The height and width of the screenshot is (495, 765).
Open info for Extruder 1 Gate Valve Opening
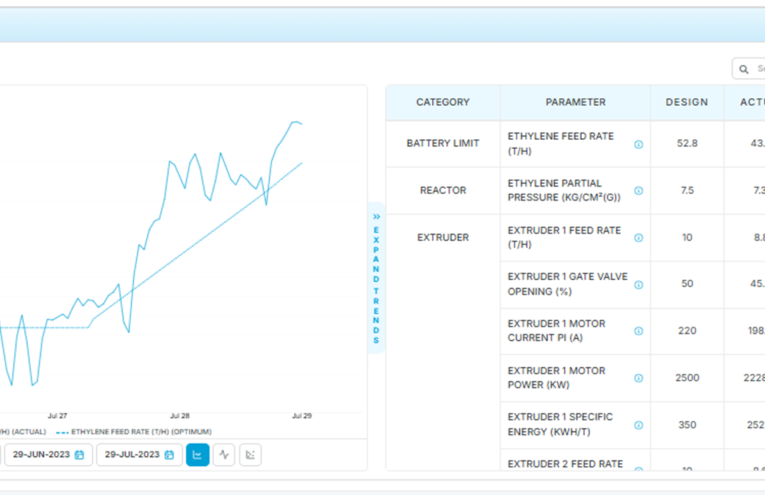638,284
